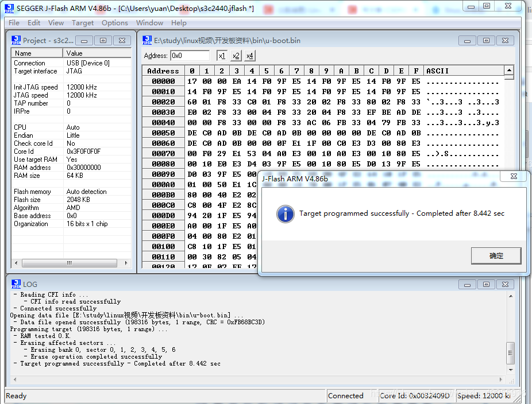Select the CPU row in Project
Image resolution: width=532 pixels, height=404 pixels.
(71, 127)
